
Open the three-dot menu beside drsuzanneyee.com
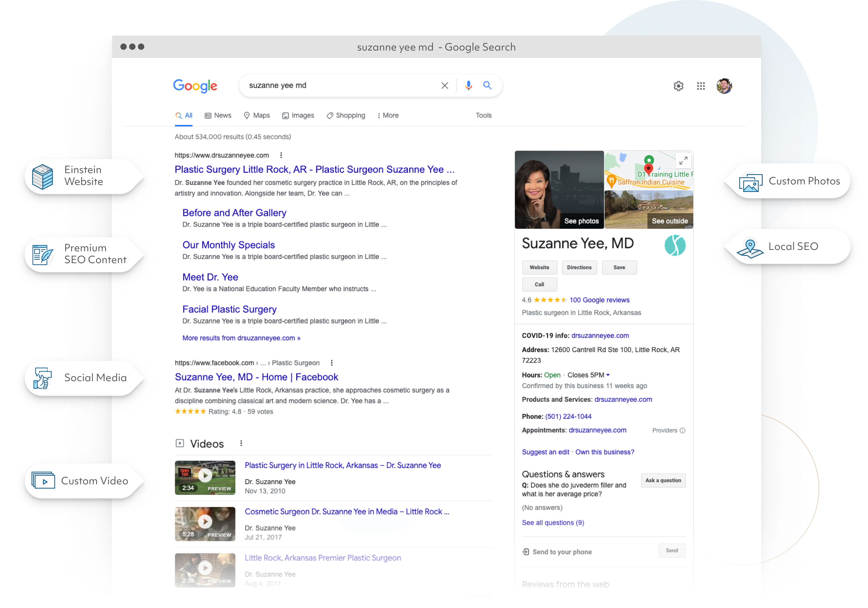[281, 155]
